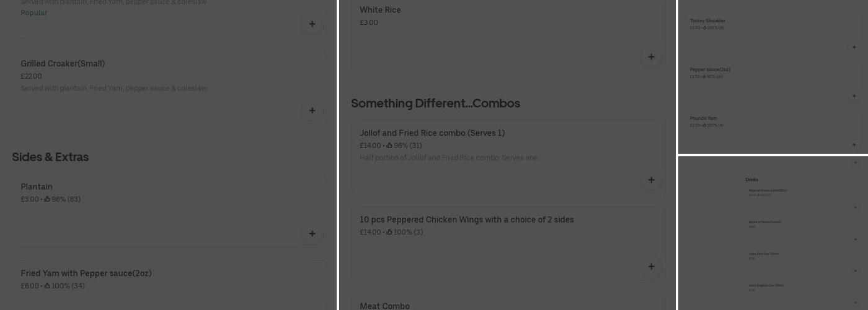The image size is (868, 310).
Task: Click the Sides & Extras section heading
Action: tap(50, 157)
